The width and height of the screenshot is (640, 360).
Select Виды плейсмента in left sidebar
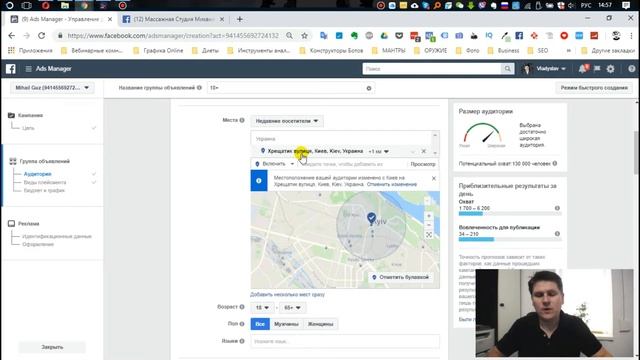click(x=45, y=182)
